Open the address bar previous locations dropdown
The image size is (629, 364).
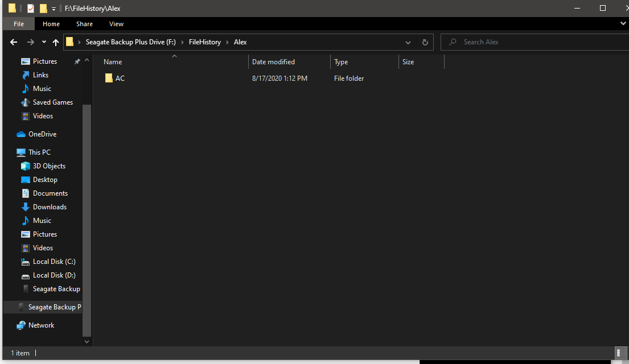tap(408, 43)
